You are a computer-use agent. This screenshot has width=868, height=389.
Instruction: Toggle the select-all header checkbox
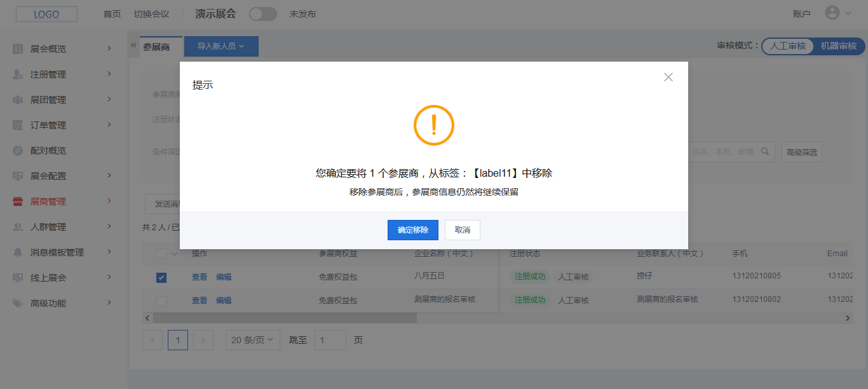coord(161,254)
